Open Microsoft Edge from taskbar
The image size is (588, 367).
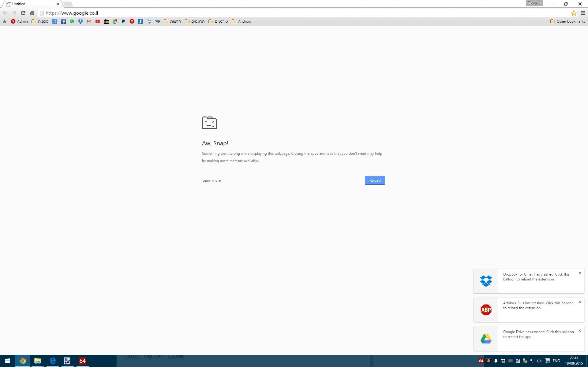point(53,361)
